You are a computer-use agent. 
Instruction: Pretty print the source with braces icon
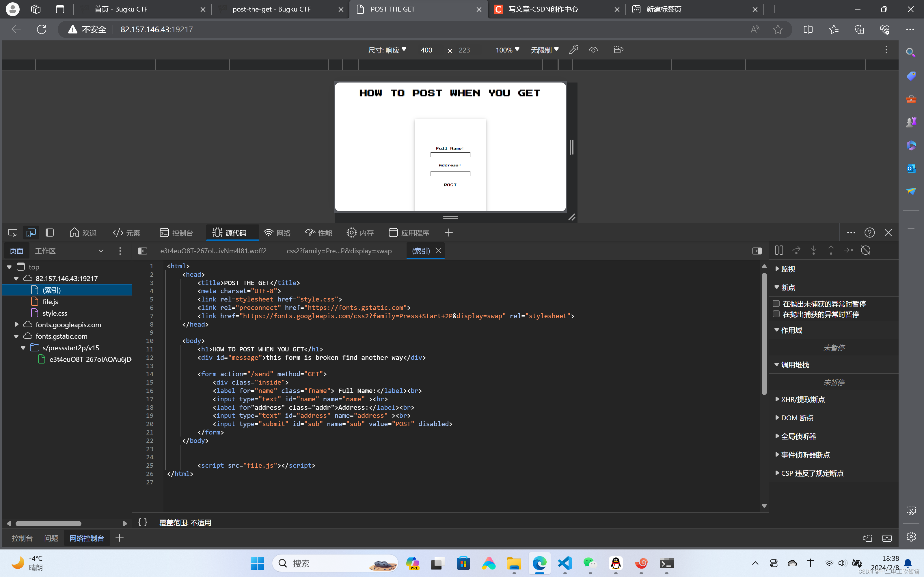pos(142,522)
